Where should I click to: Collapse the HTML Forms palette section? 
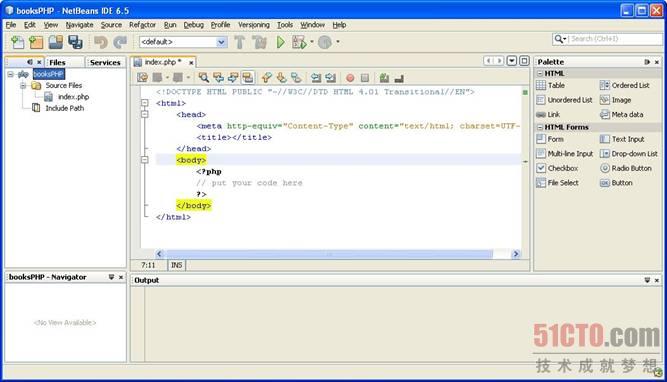coord(540,127)
